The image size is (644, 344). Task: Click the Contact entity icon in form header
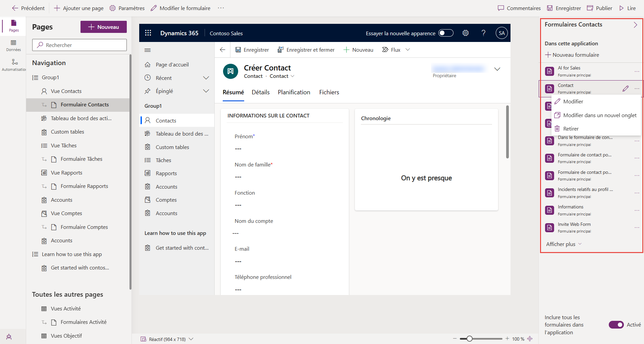230,71
